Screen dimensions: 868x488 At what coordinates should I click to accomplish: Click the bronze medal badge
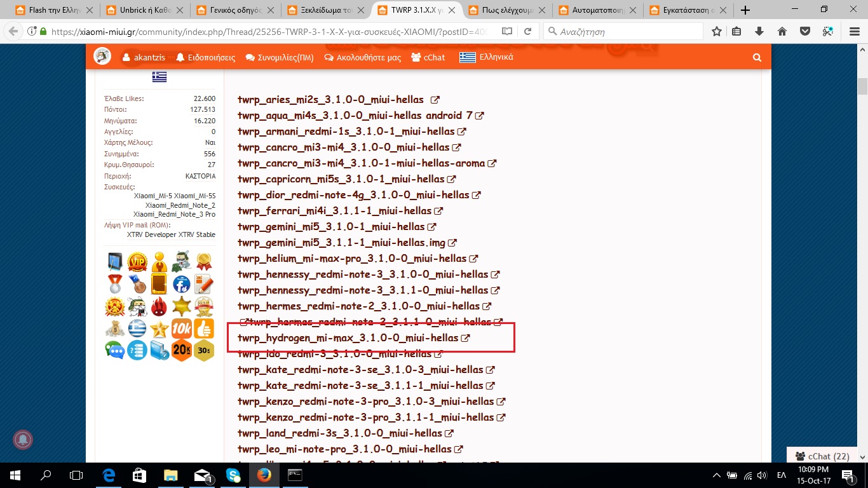coord(137,283)
